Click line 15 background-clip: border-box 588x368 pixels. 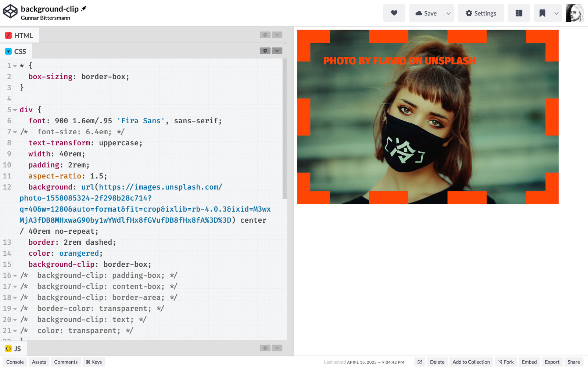click(x=90, y=265)
